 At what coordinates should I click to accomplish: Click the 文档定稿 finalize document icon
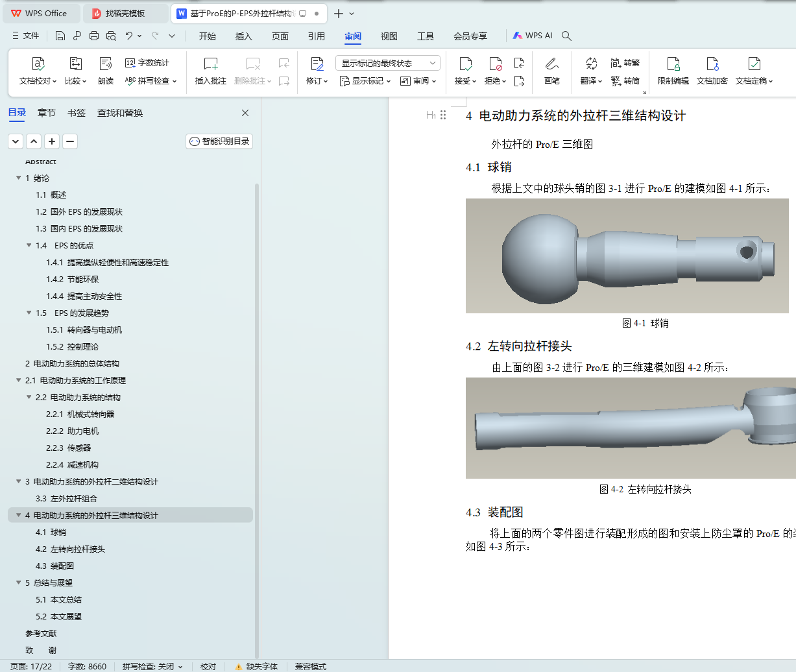coord(754,64)
